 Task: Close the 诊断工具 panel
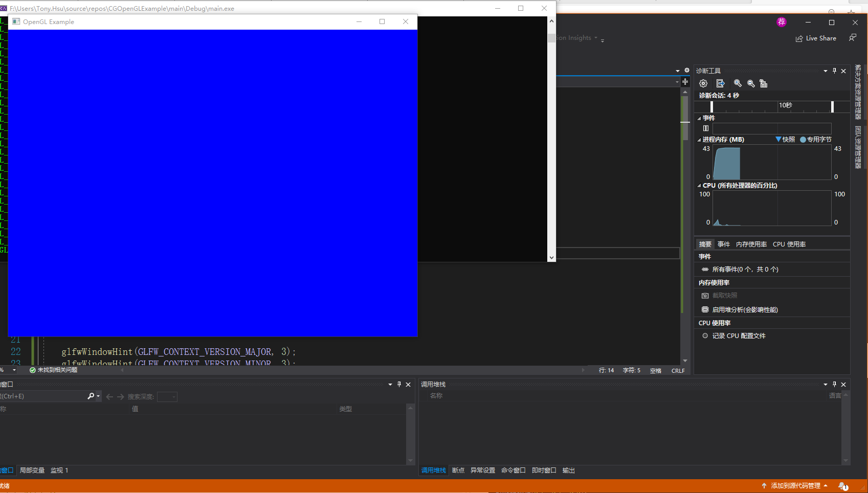pyautogui.click(x=843, y=71)
